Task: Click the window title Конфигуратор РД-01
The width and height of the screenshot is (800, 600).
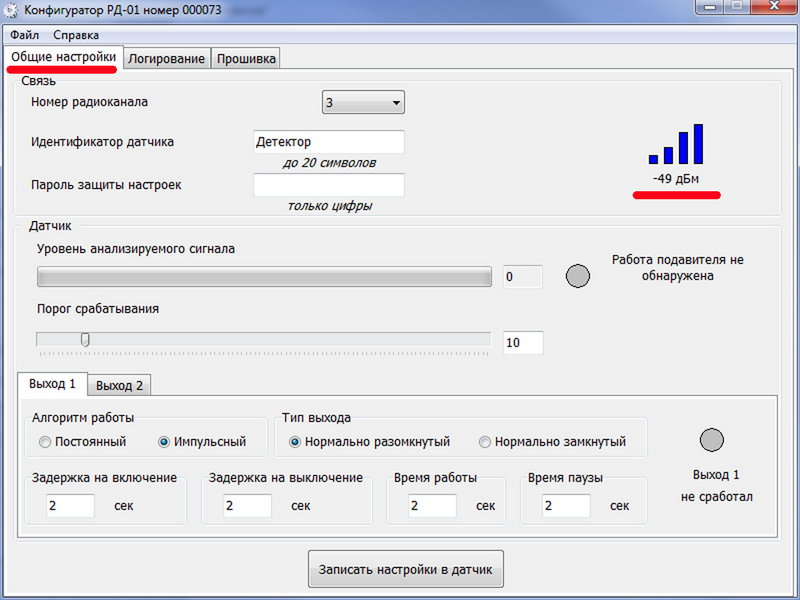Action: click(123, 10)
